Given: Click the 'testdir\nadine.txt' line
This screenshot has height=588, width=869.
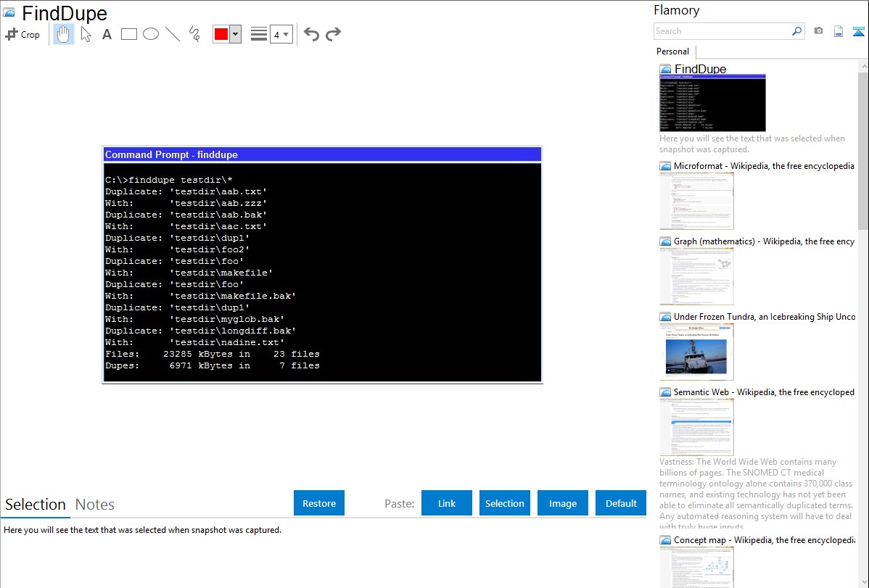Looking at the screenshot, I should 194,342.
